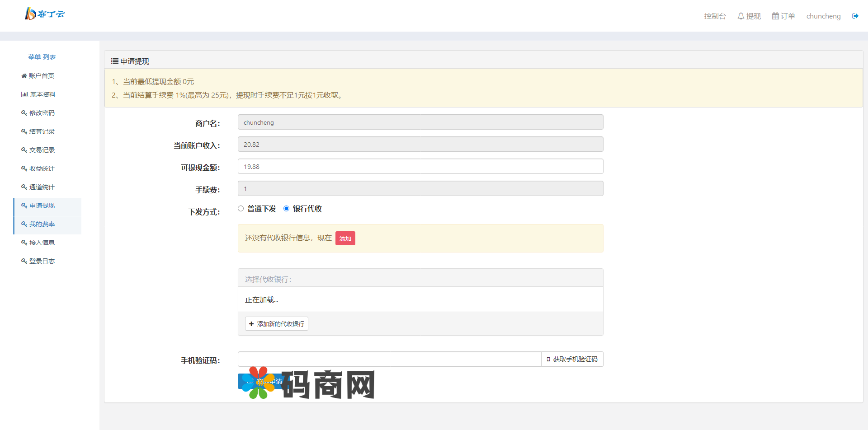
Task: Click the logout icon in top right
Action: pyautogui.click(x=855, y=16)
